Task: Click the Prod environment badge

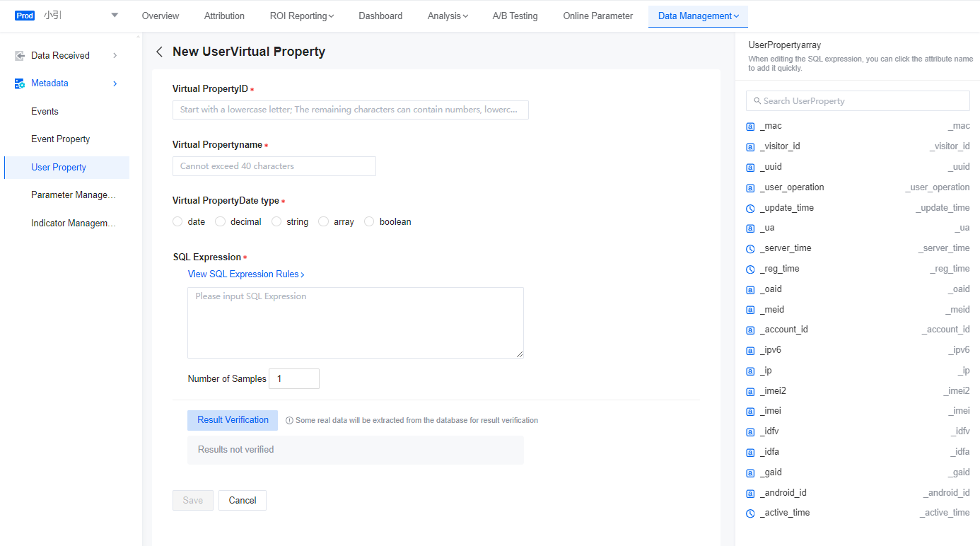Action: click(x=24, y=15)
